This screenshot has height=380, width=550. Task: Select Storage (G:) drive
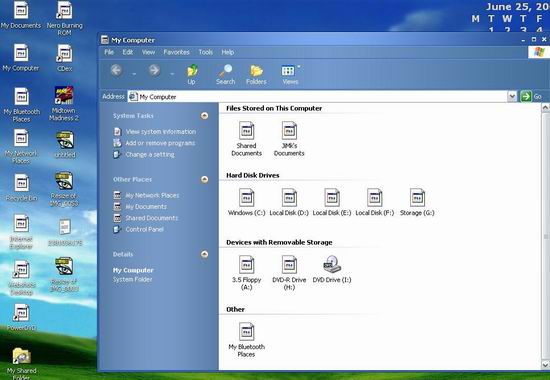click(417, 202)
